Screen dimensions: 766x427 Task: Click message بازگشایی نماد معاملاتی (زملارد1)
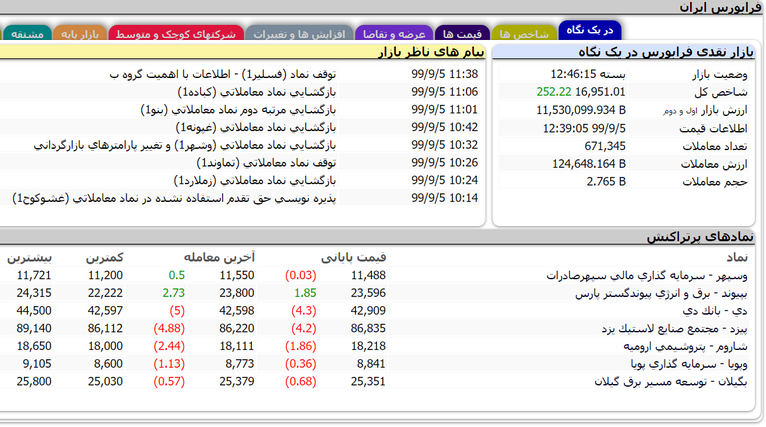(x=255, y=180)
